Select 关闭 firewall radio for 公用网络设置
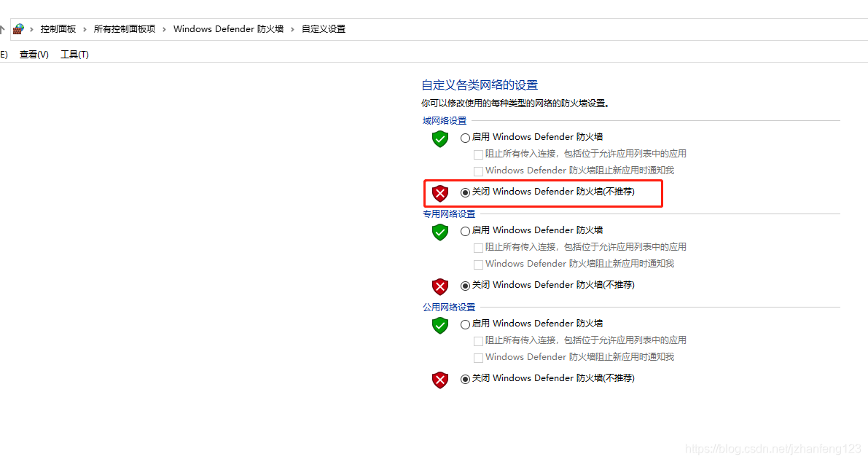Image resolution: width=868 pixels, height=462 pixels. (465, 379)
